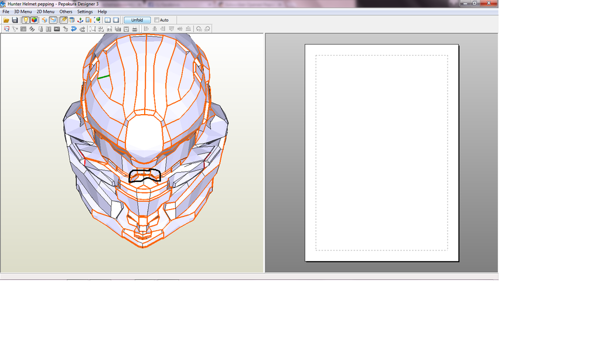Select the red select-and-move cursor tool
The height and width of the screenshot is (364, 600).
coord(6,29)
